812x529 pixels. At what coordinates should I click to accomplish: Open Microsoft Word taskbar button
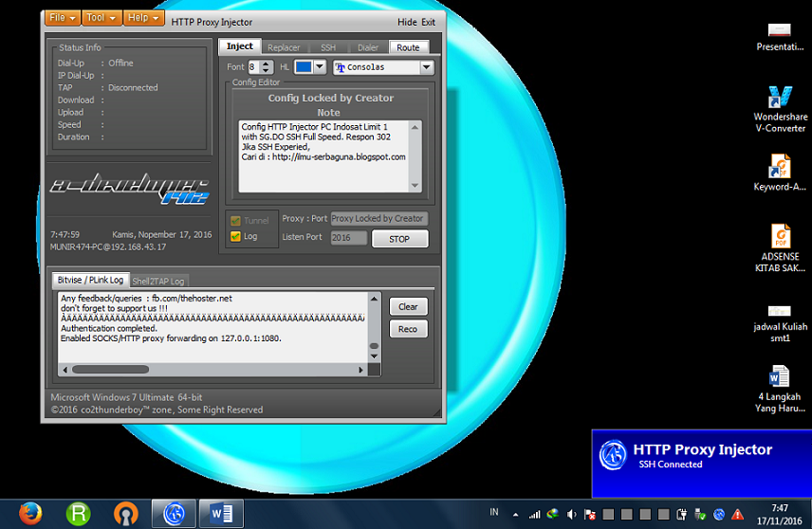(221, 514)
